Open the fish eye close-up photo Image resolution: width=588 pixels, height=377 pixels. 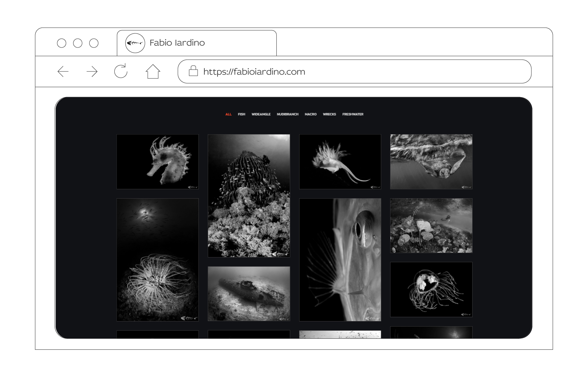tap(340, 260)
